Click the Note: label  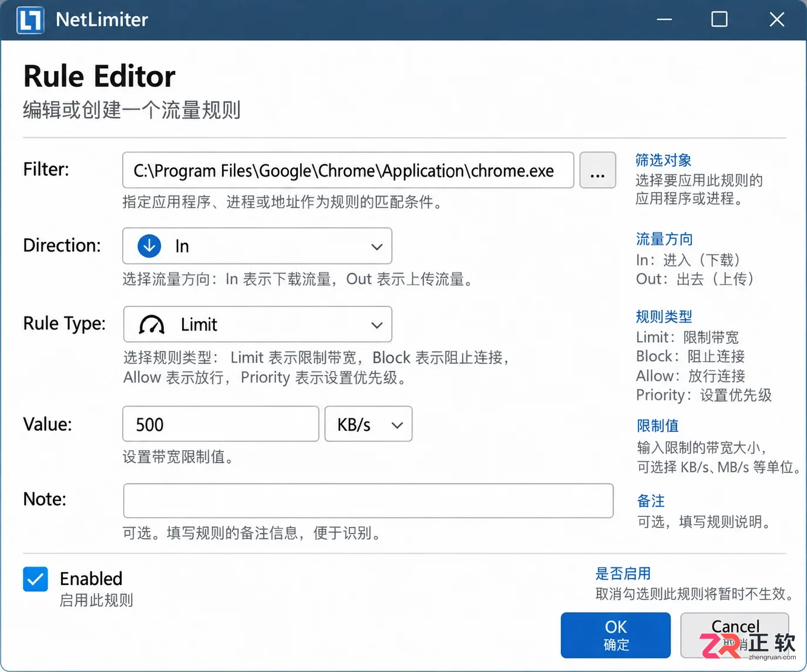click(x=45, y=499)
